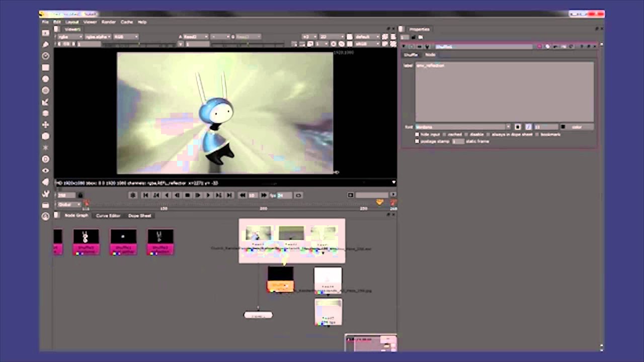Toggle the cached checkbox

[445, 135]
